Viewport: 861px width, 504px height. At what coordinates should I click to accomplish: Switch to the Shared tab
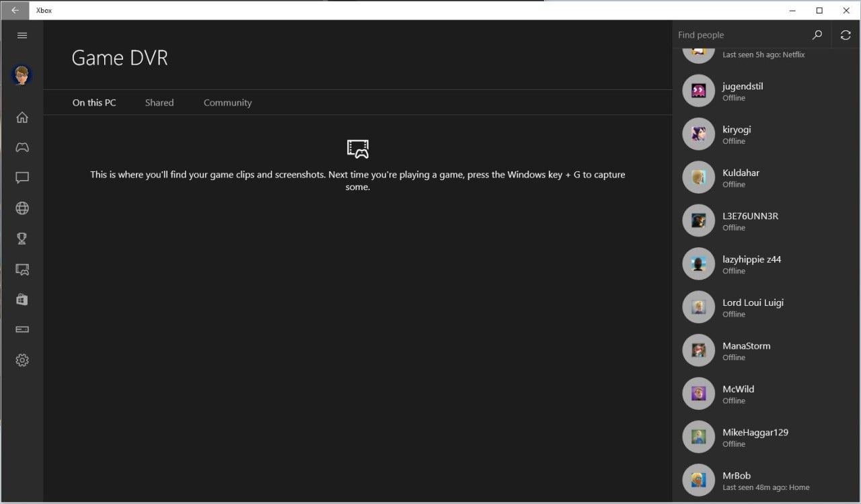coord(159,103)
